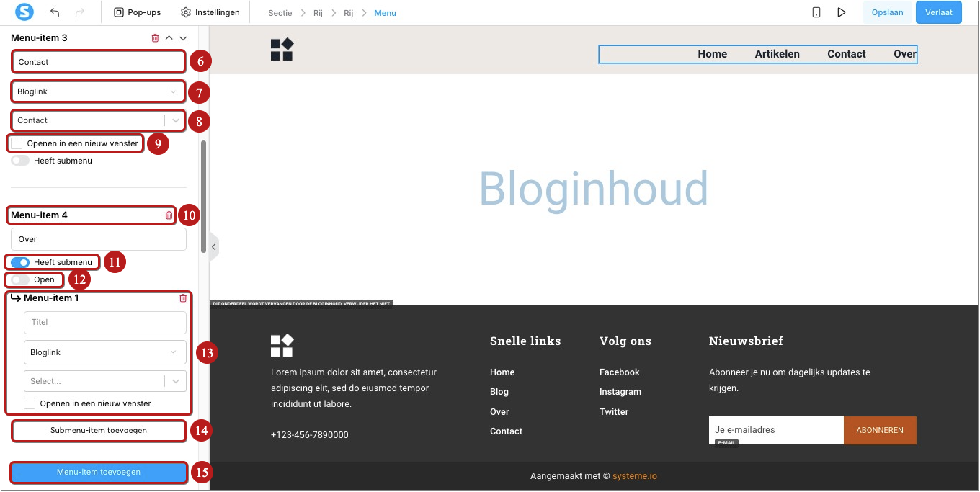Click the Menu-item 4 title field 'Over'
The height and width of the screenshot is (492, 980).
point(99,239)
